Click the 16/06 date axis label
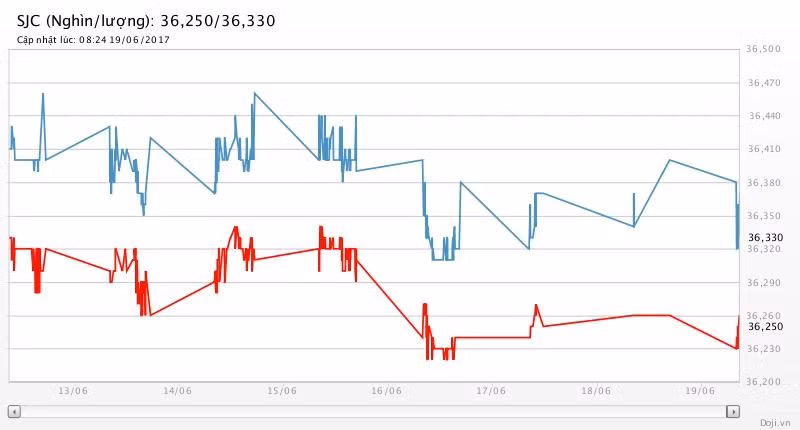This screenshot has height=430, width=800. [386, 391]
